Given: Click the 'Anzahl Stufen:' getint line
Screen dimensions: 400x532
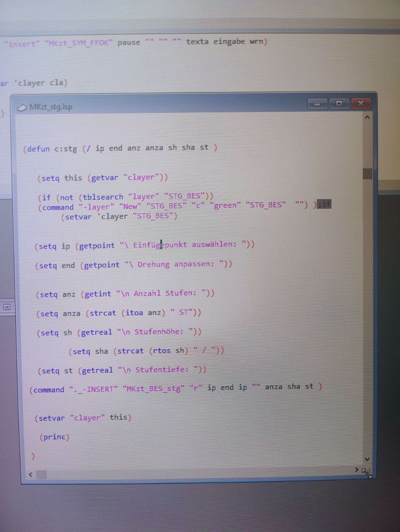Looking at the screenshot, I should click(125, 294).
